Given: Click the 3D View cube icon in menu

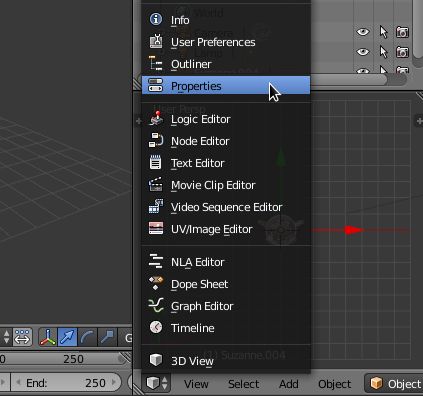Looking at the screenshot, I should click(x=156, y=360).
